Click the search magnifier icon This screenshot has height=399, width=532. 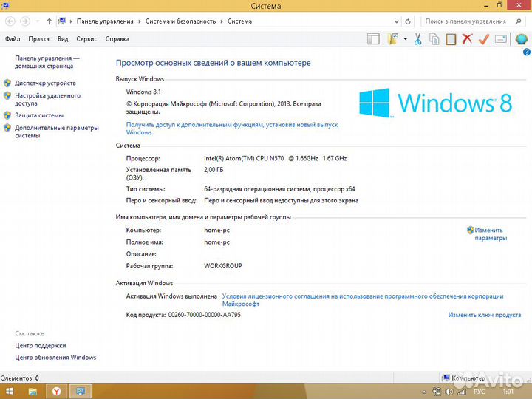click(x=518, y=21)
